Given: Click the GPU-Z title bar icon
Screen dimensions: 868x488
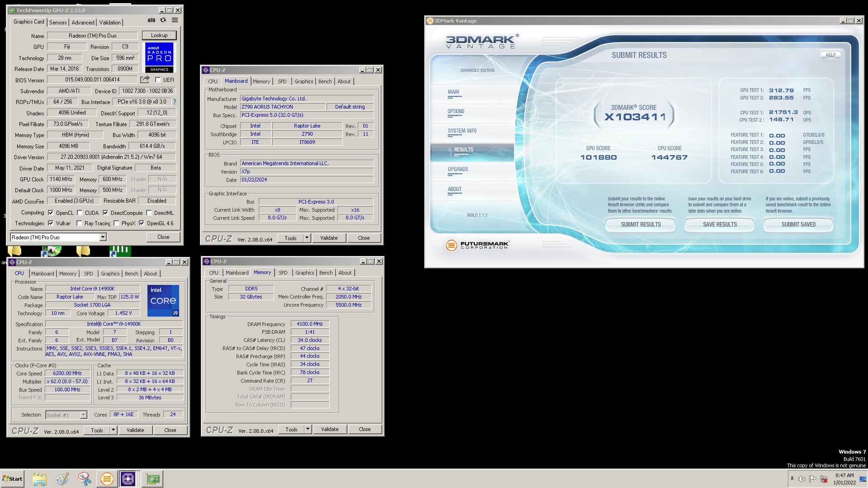Looking at the screenshot, I should [12, 10].
